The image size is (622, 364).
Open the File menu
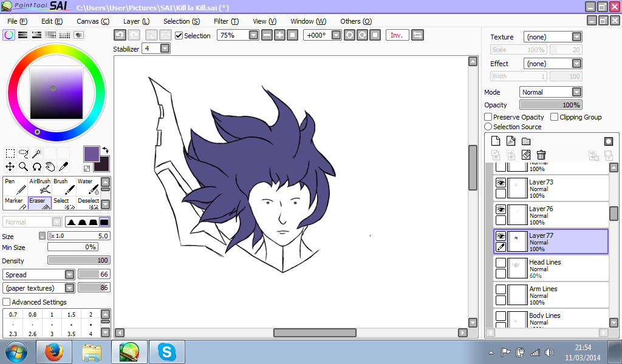pyautogui.click(x=18, y=21)
